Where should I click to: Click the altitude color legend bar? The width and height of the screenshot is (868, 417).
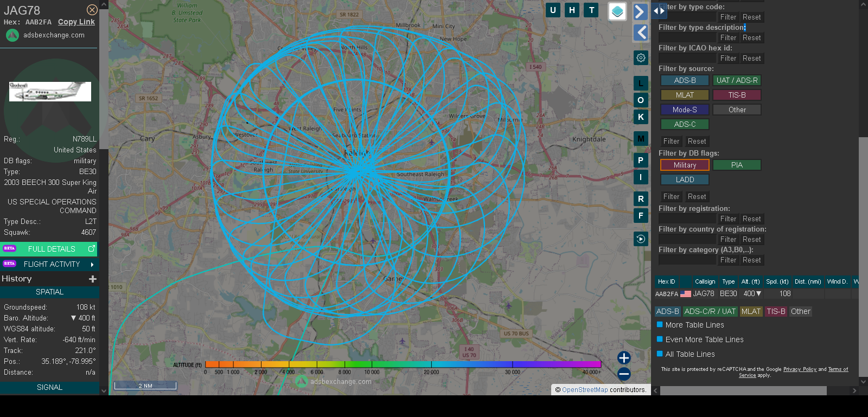click(403, 364)
